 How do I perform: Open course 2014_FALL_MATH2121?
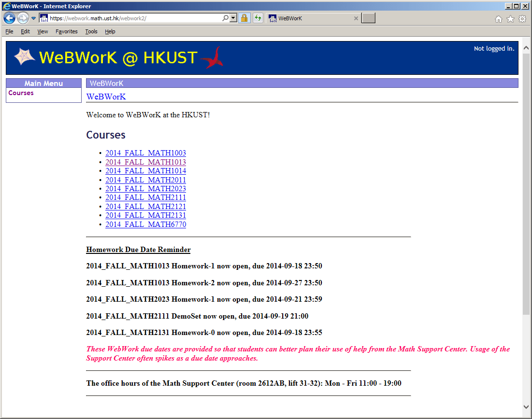(146, 207)
